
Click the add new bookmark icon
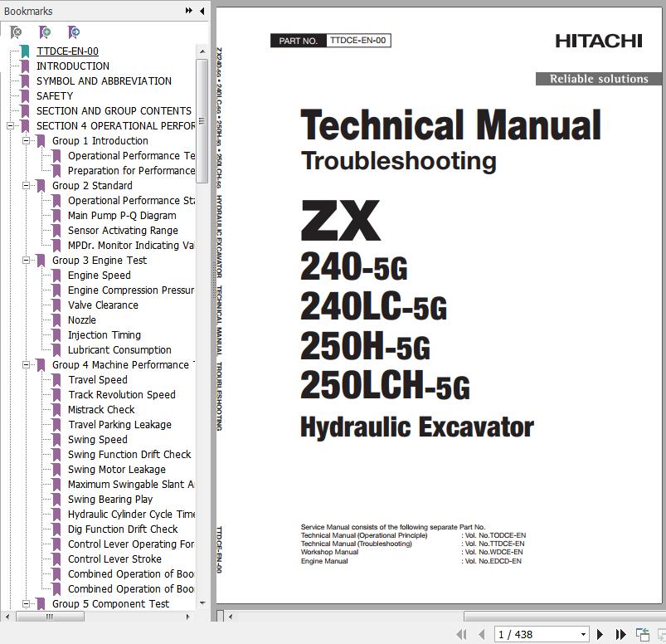pyautogui.click(x=44, y=32)
